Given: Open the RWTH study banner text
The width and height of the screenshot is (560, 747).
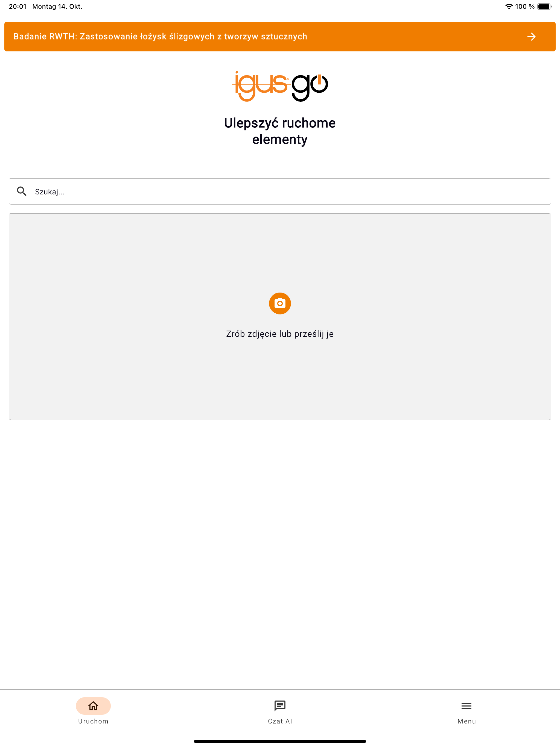Looking at the screenshot, I should point(161,36).
